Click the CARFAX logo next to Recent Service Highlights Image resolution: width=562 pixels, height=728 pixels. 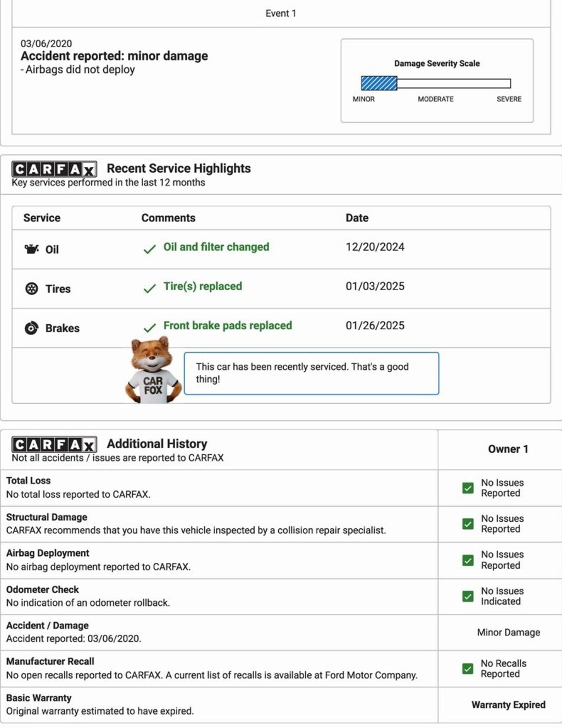[x=54, y=169]
